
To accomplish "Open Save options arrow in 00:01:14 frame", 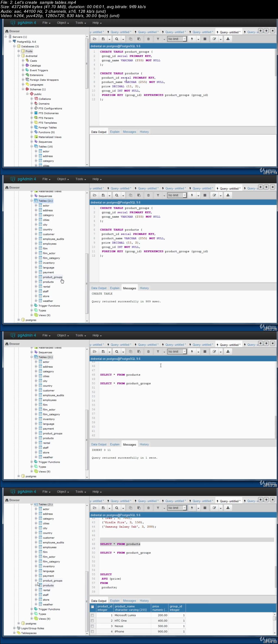I will pos(109,39).
